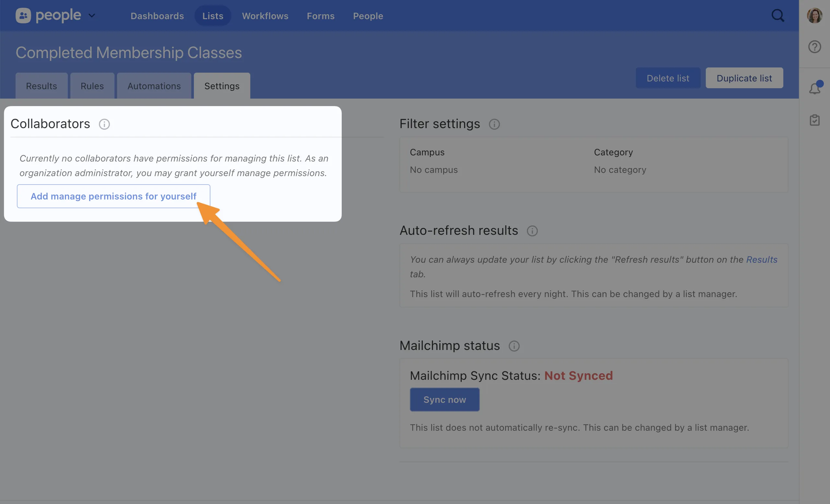Click info icon beside Filter settings
Viewport: 830px width, 504px height.
(494, 124)
